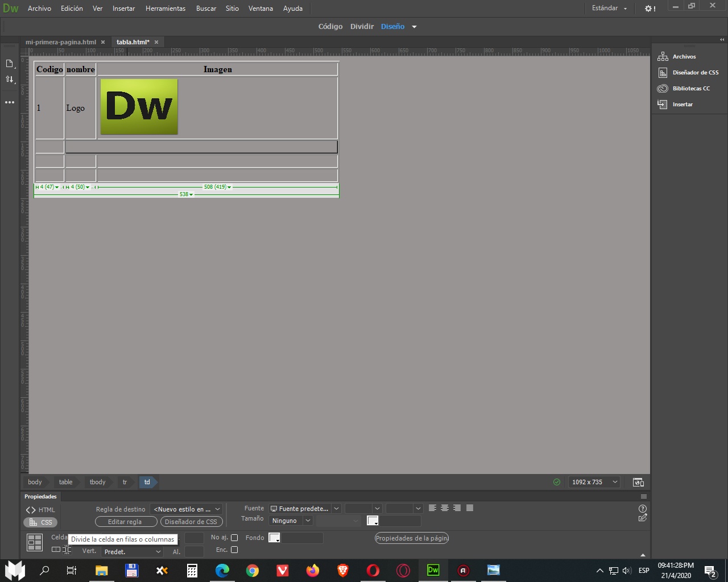Open Google Chrome from the taskbar
Screen dimensions: 728x582
tap(253, 570)
